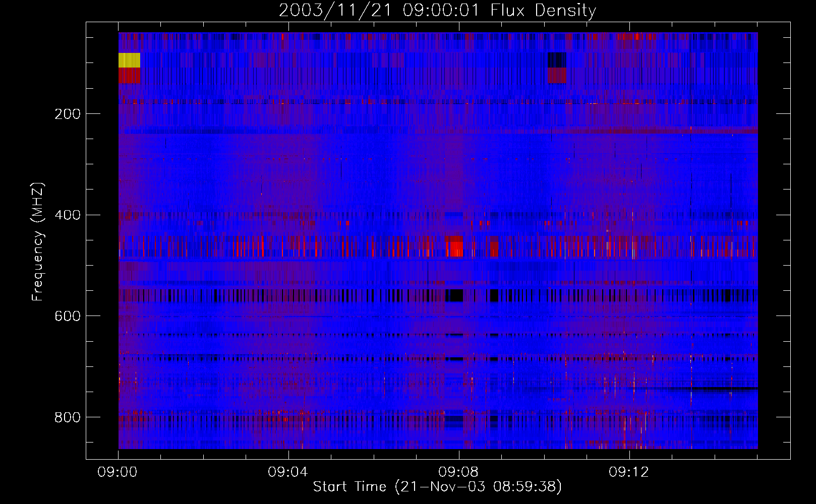This screenshot has width=816, height=504.
Task: Click the 09:08 time tick label
Action: [x=458, y=472]
